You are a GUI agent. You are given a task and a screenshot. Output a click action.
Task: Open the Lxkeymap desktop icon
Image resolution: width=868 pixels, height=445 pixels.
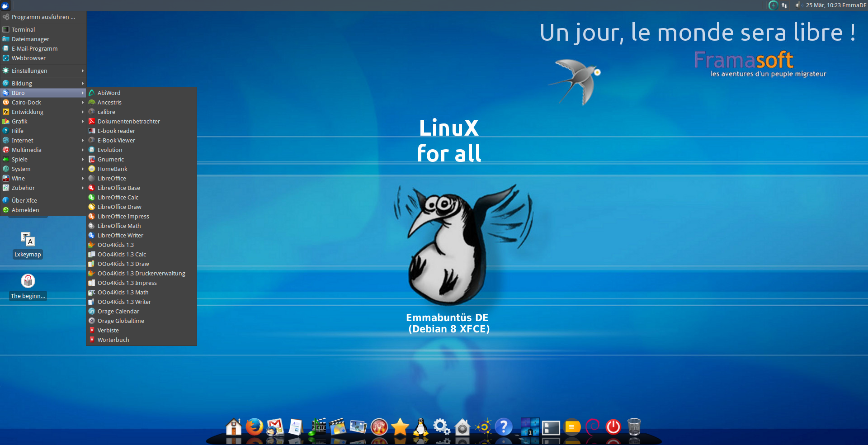click(28, 245)
